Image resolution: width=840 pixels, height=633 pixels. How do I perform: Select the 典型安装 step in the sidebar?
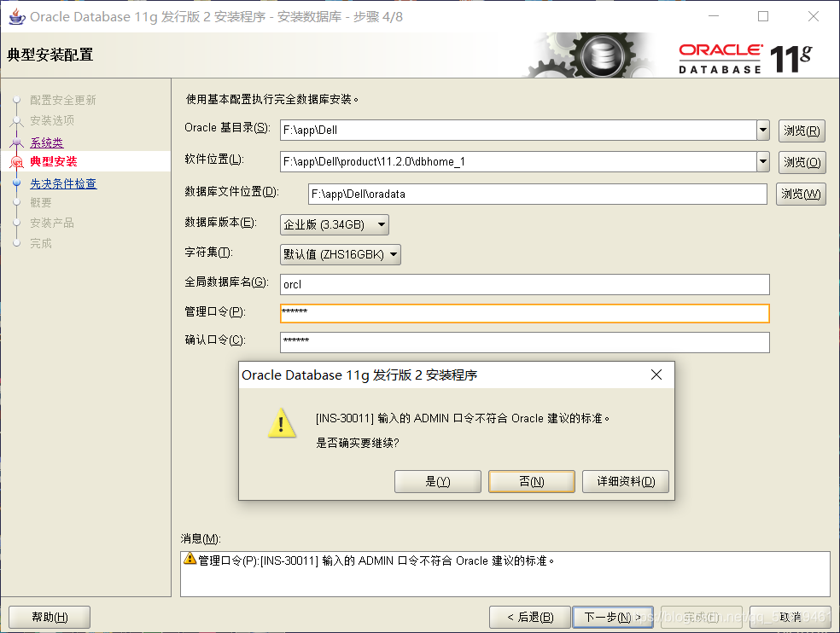54,161
